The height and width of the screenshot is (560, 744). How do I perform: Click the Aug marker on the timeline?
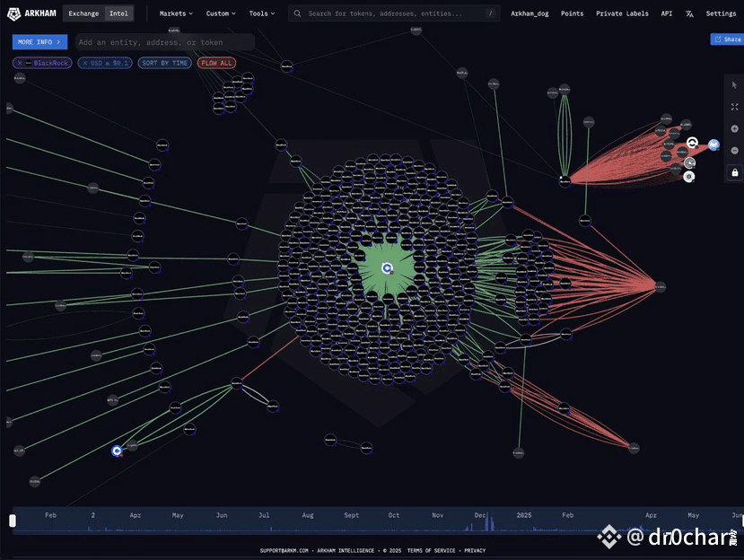308,515
